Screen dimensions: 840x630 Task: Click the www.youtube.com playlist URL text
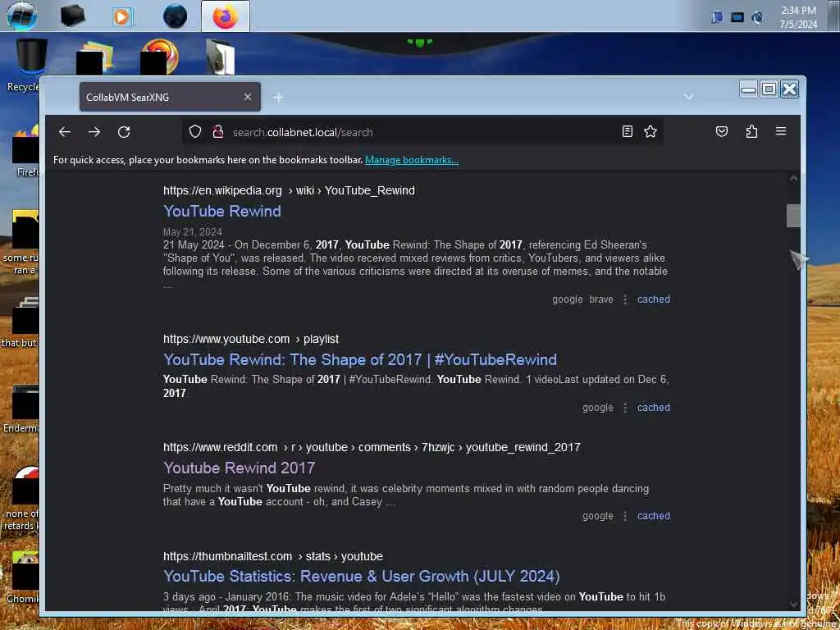click(x=251, y=339)
